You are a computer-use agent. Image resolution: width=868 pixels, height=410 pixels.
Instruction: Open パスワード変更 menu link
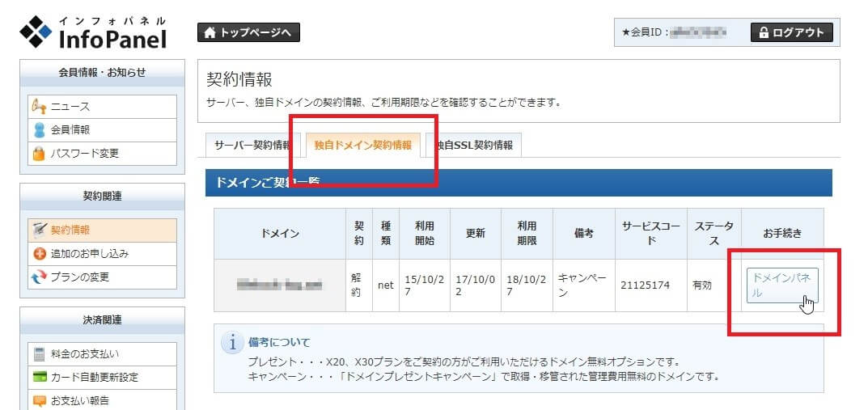[x=85, y=153]
